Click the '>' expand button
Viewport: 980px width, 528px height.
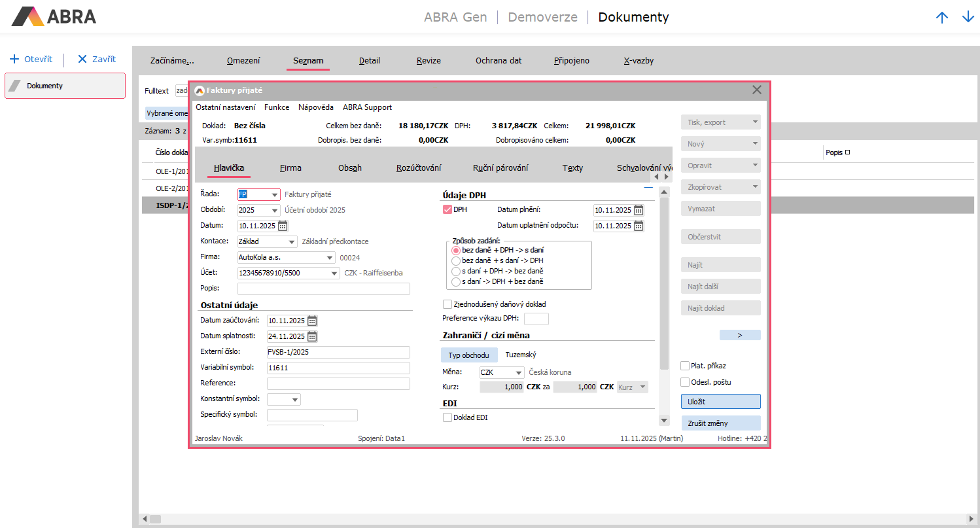coord(740,335)
